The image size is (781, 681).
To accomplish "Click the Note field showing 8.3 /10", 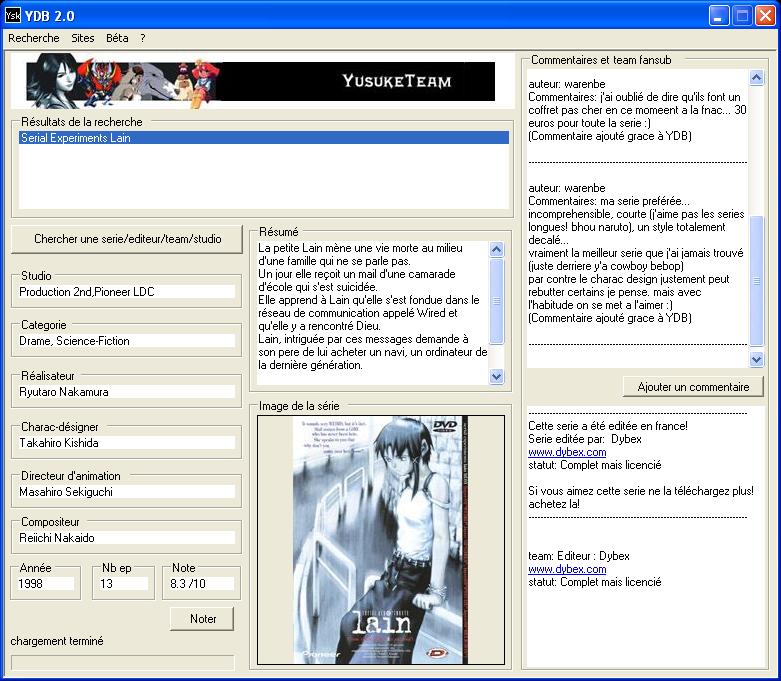I will (201, 584).
